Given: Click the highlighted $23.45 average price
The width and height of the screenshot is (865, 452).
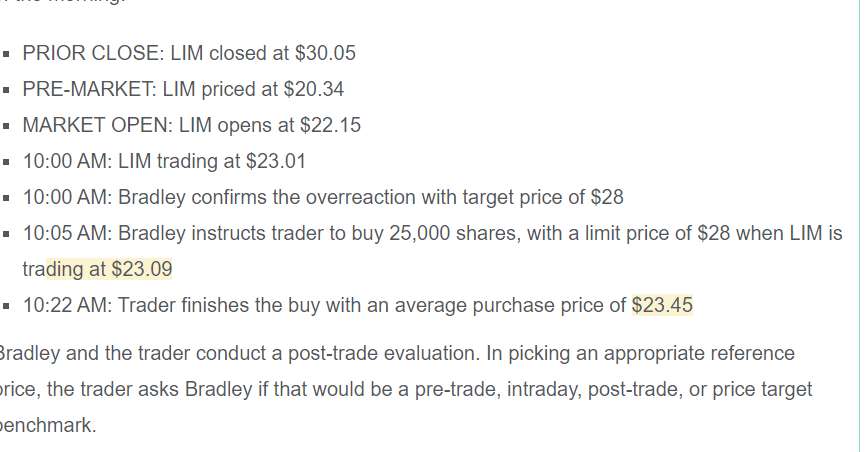Looking at the screenshot, I should pos(662,305).
